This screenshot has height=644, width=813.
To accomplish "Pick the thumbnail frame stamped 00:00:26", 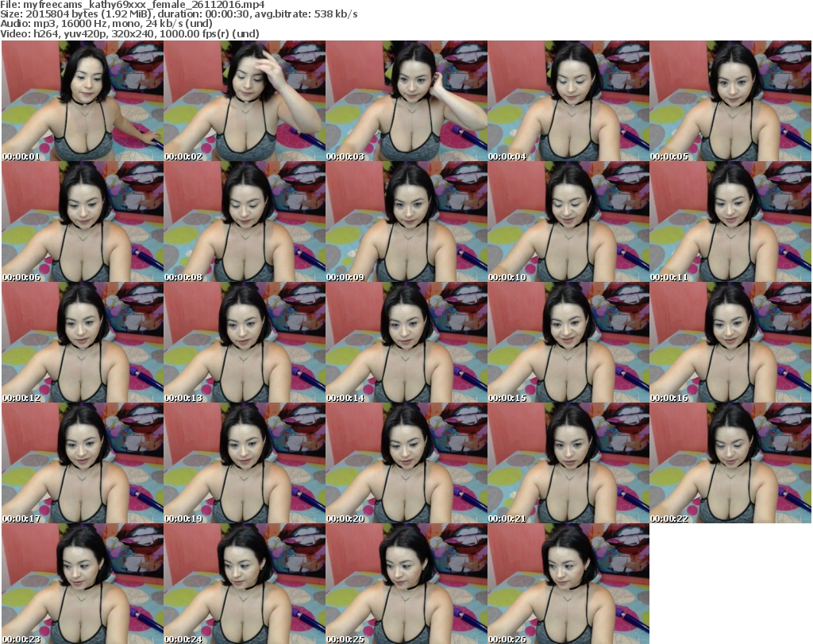I will click(x=568, y=584).
